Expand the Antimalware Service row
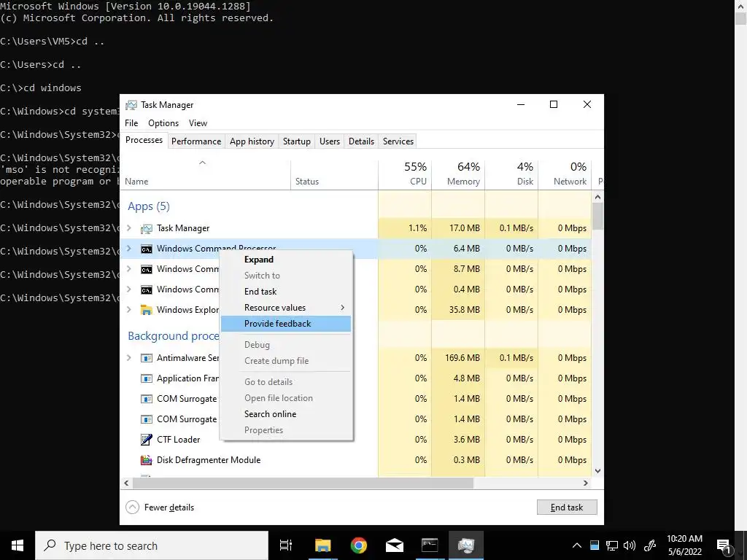This screenshot has width=747, height=560. 128,357
